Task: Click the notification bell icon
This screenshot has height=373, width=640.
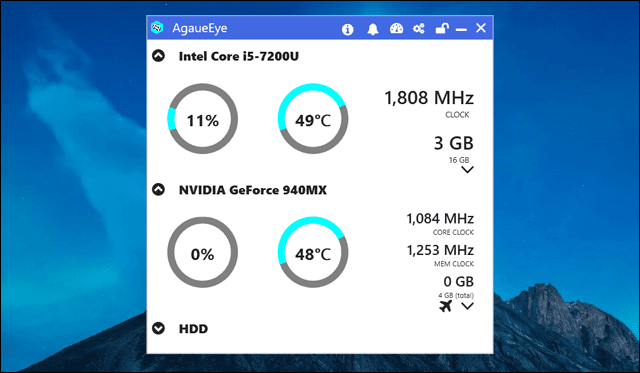Action: [373, 29]
